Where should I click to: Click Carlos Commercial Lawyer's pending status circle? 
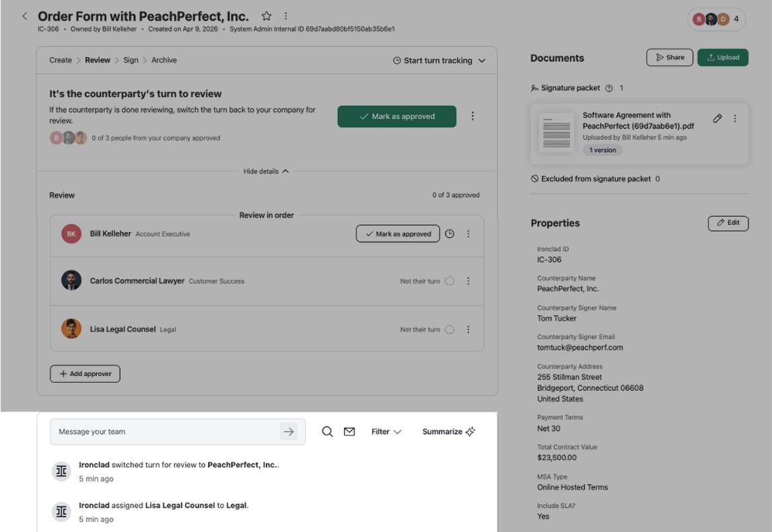[x=450, y=281]
